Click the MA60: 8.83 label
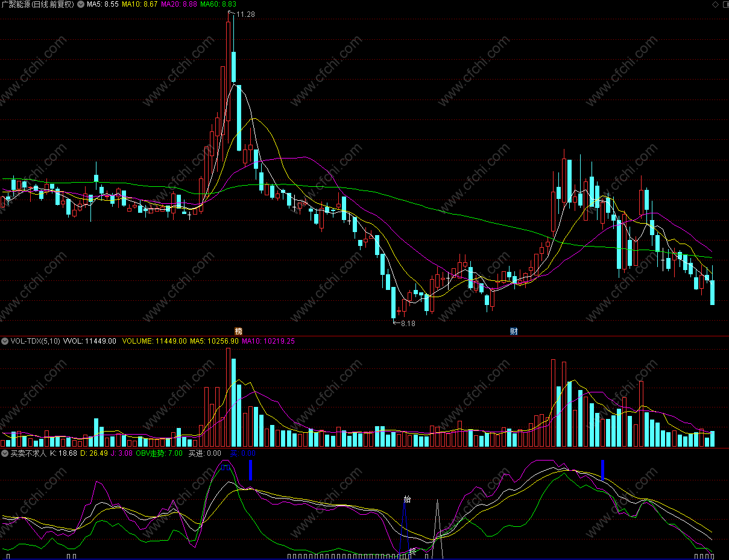This screenshot has height=560, width=729. pos(218,4)
